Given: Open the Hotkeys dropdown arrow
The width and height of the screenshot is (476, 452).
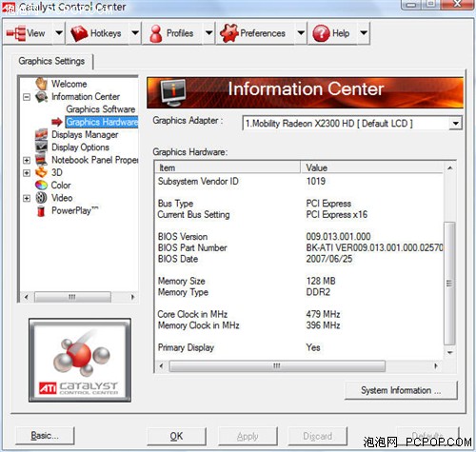Looking at the screenshot, I should pyautogui.click(x=135, y=32).
